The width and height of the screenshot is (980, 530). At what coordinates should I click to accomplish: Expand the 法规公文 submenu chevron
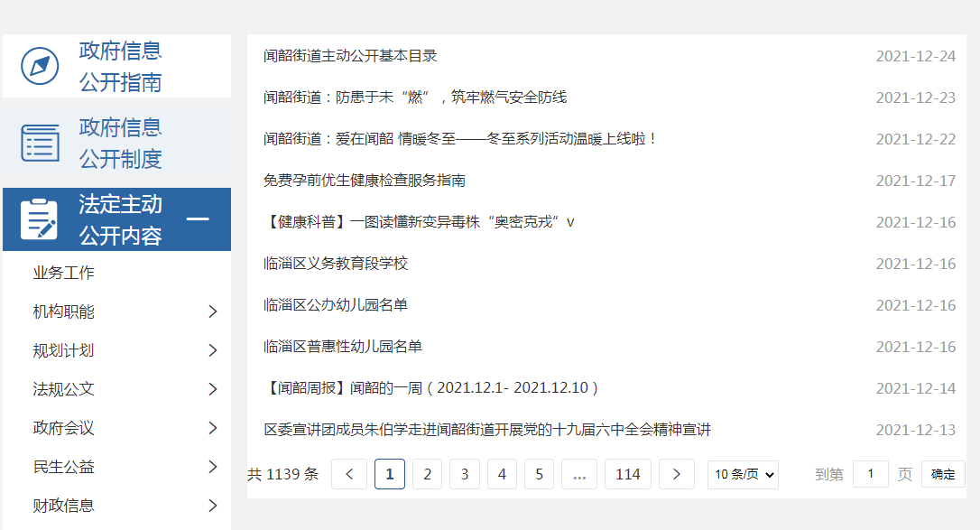click(x=213, y=389)
